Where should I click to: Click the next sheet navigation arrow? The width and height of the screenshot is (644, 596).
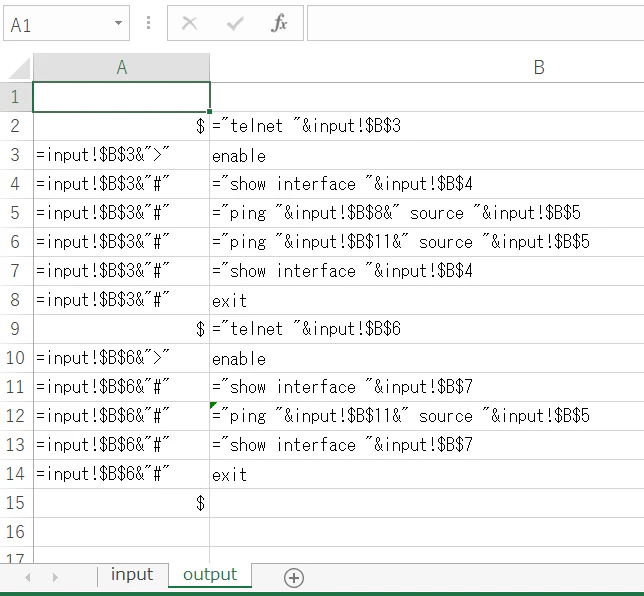pyautogui.click(x=55, y=578)
